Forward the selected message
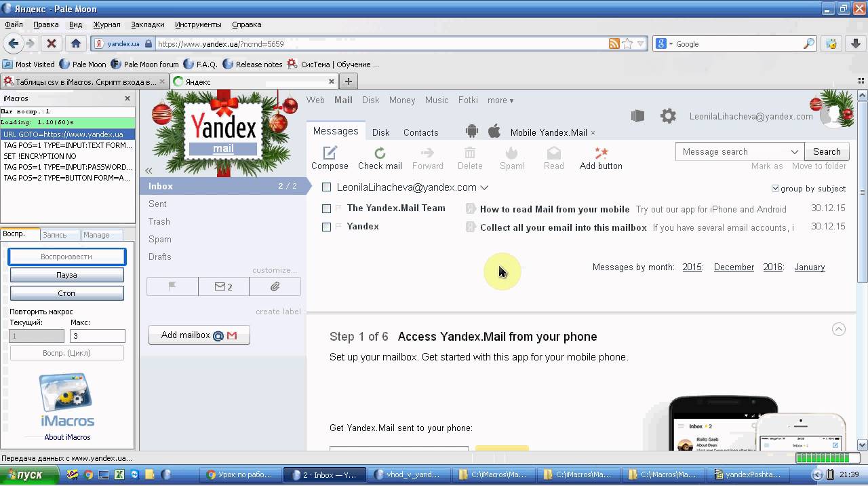868x486 pixels. tap(427, 158)
